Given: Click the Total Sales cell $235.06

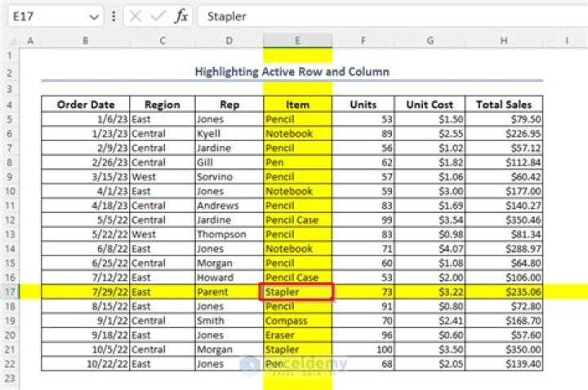Looking at the screenshot, I should (x=504, y=292).
